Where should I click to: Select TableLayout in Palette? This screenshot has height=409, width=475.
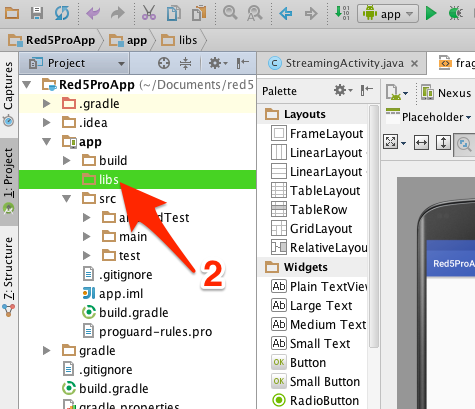point(316,191)
